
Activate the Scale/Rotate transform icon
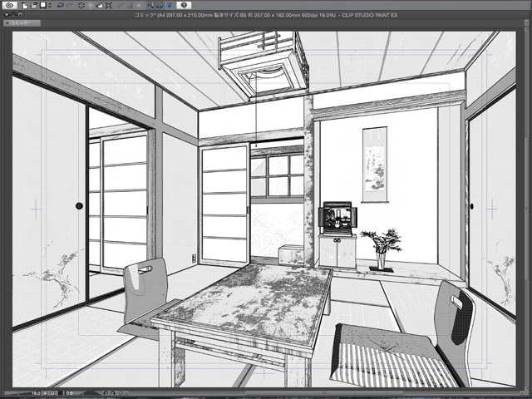tap(109, 5)
